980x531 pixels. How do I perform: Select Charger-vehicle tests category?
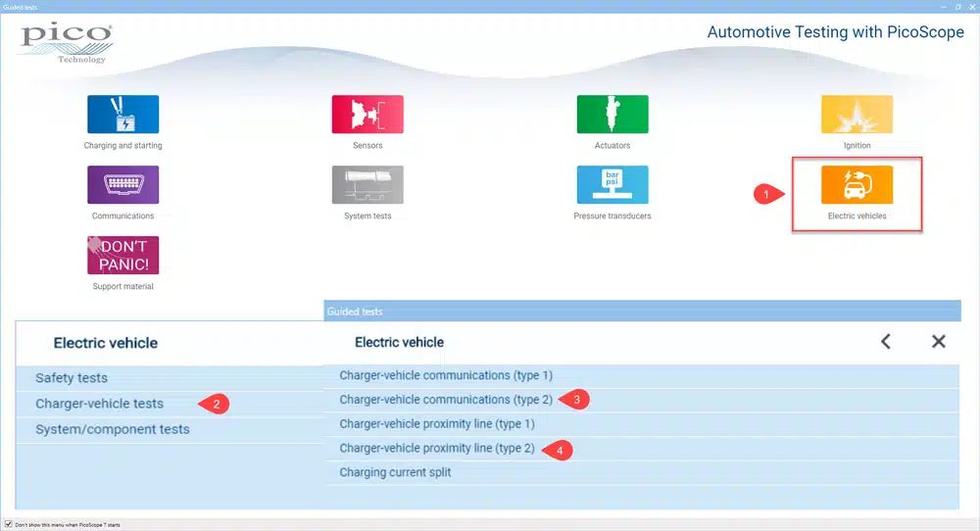point(170,404)
